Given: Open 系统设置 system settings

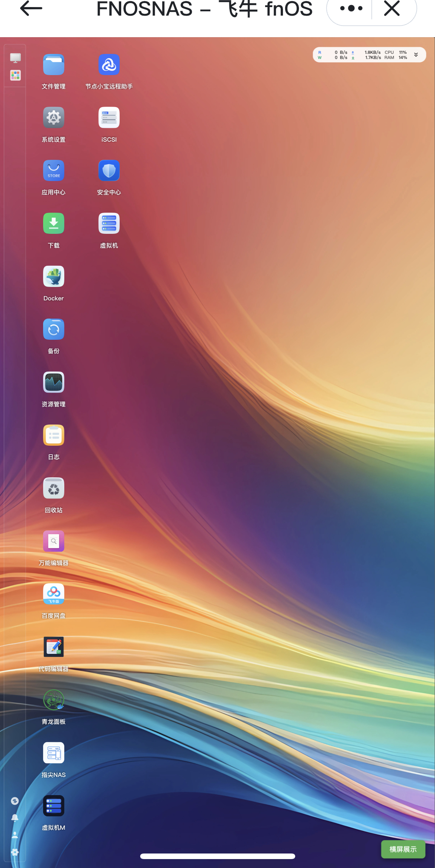Looking at the screenshot, I should coord(54,118).
